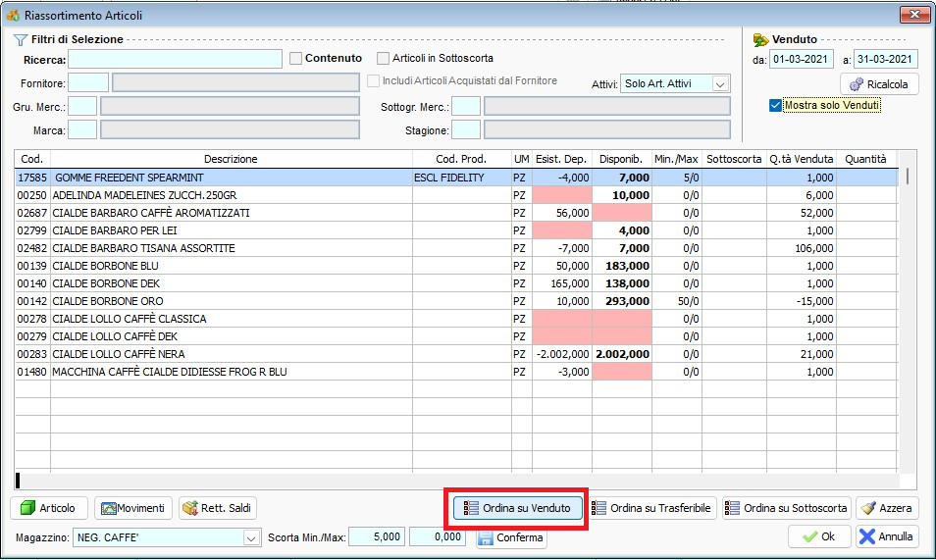936x560 pixels.
Task: Click the Rett. Saldi button
Action: [218, 508]
